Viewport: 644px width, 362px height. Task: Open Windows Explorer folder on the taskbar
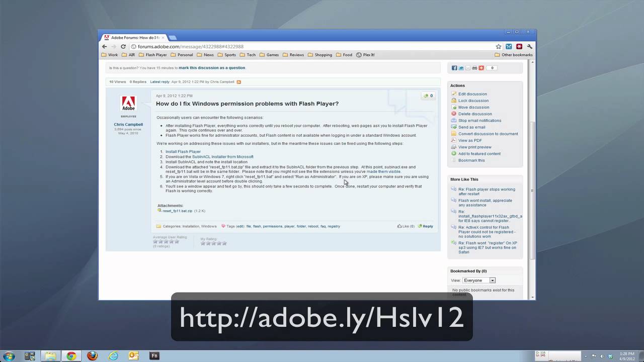click(x=50, y=356)
